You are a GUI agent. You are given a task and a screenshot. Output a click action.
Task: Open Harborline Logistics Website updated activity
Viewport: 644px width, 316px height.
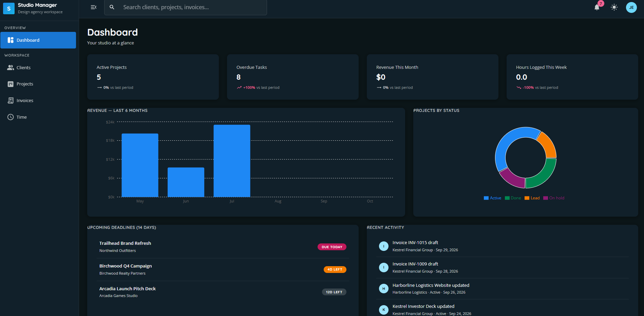[503, 289]
